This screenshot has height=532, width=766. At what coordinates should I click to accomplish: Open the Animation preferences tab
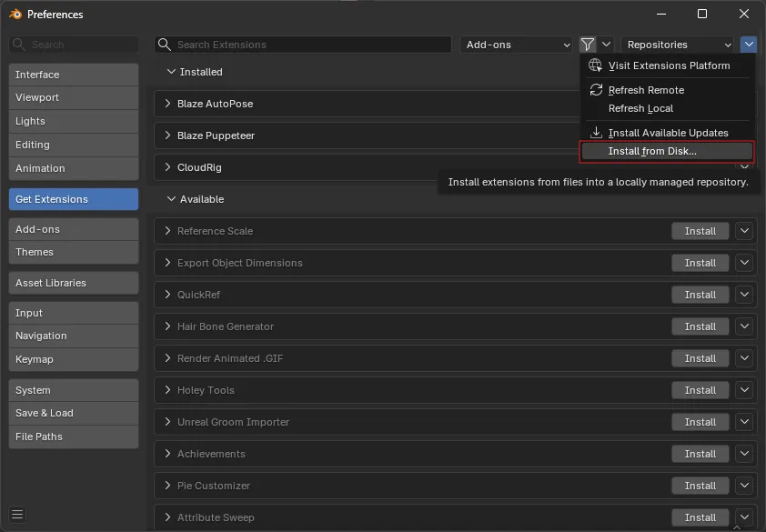coord(74,168)
